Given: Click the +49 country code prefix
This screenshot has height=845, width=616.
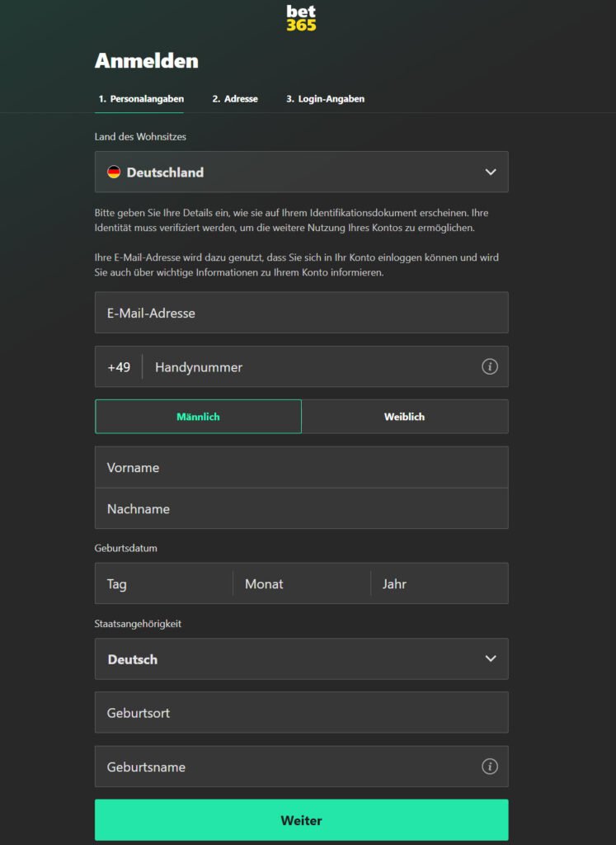Looking at the screenshot, I should [x=119, y=367].
